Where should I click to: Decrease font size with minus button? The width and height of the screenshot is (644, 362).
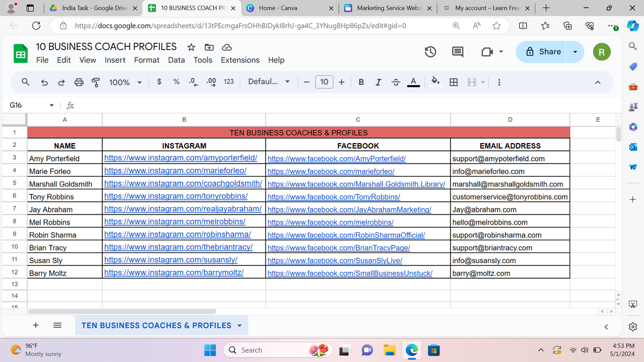tap(306, 82)
